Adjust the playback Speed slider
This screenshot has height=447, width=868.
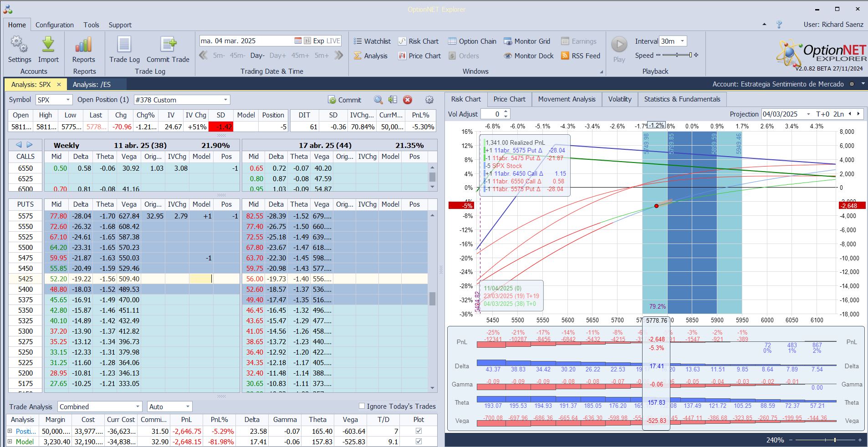coord(677,55)
